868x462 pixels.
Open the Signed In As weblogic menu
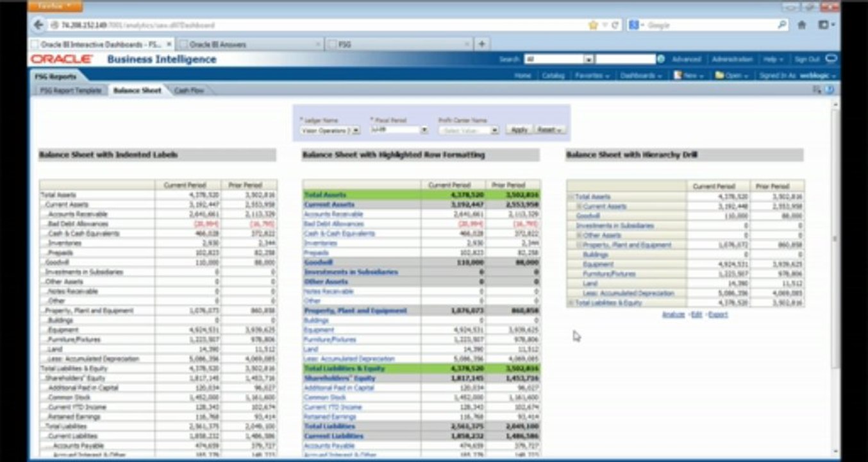click(x=797, y=75)
